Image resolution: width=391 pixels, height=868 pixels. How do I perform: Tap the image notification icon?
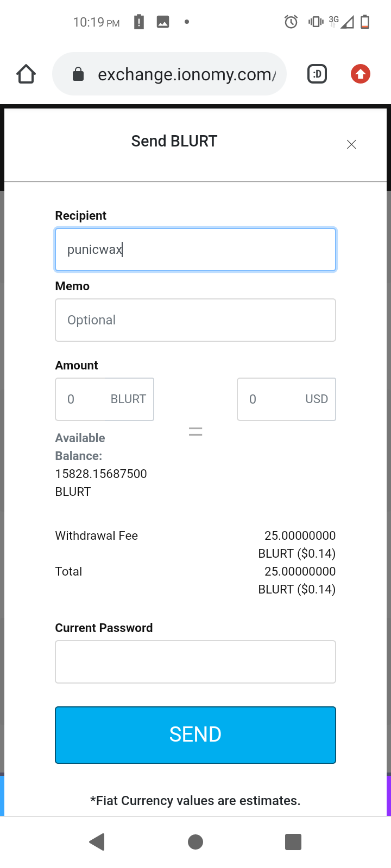[x=163, y=22]
